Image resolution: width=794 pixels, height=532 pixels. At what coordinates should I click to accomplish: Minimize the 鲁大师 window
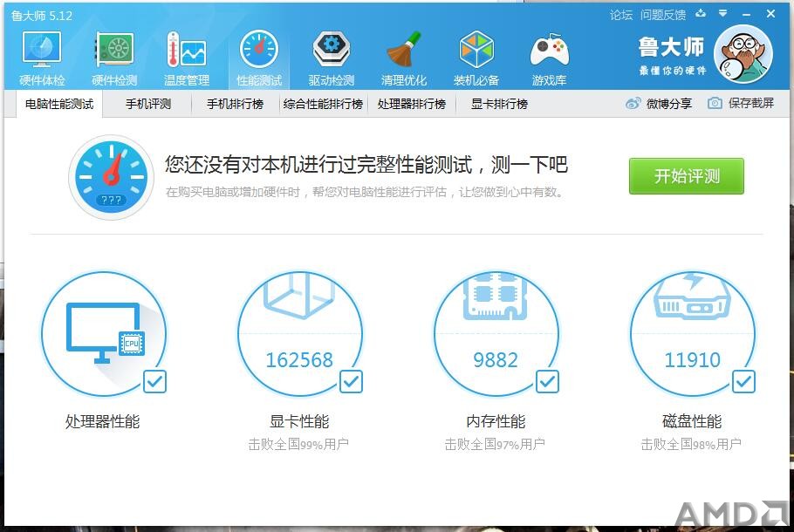point(746,15)
